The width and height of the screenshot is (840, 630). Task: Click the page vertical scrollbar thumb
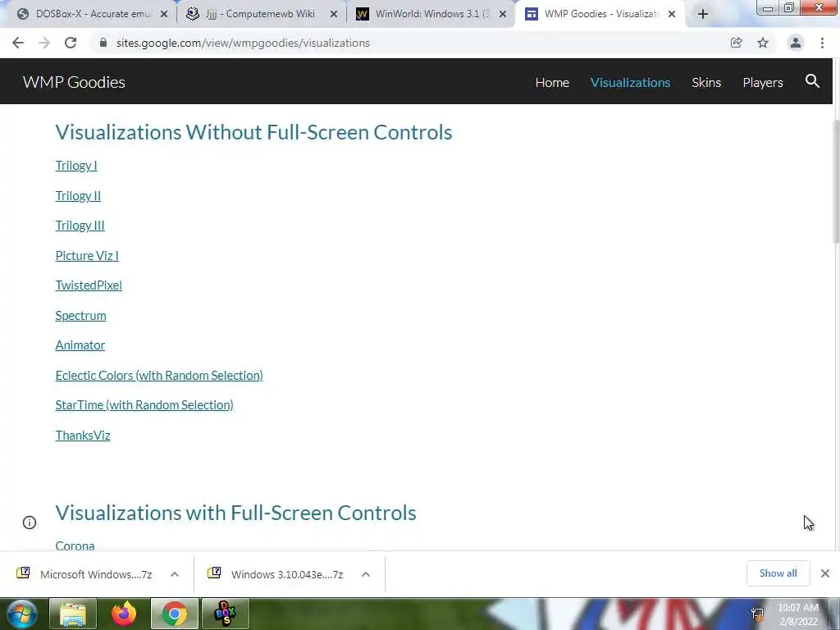(836, 182)
